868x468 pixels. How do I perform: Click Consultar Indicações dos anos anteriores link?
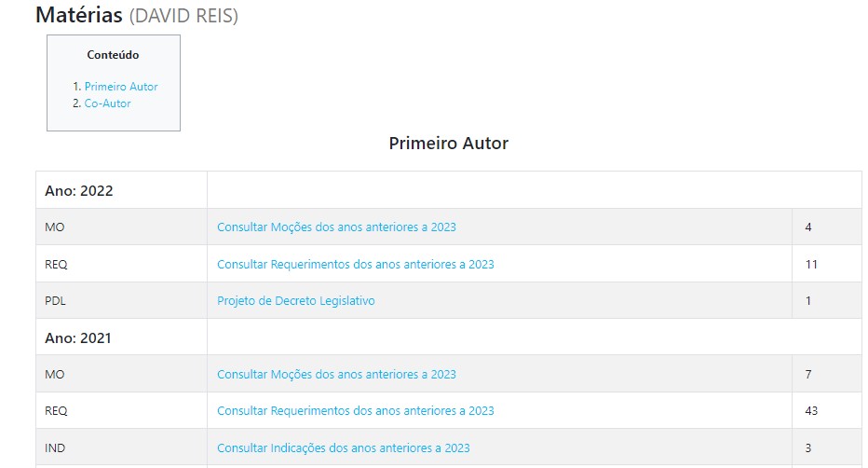tap(343, 448)
